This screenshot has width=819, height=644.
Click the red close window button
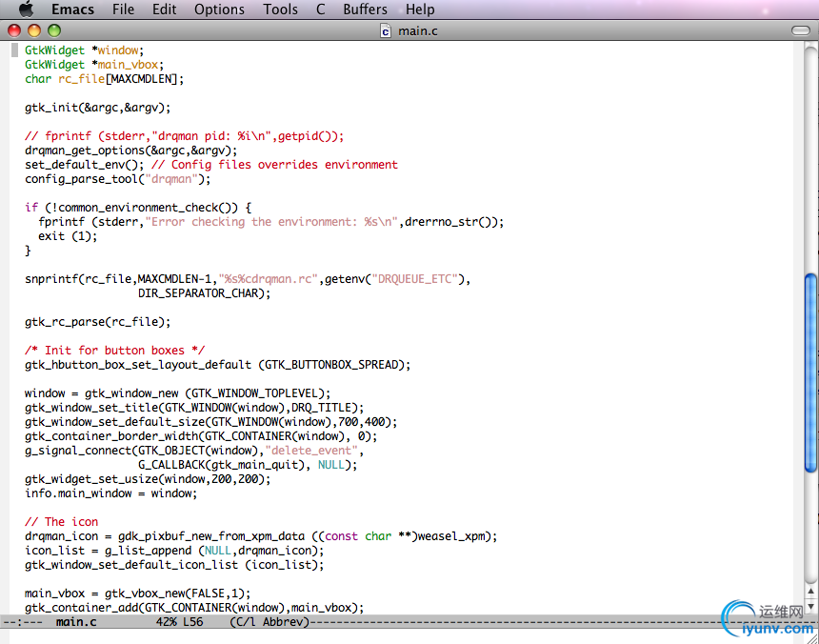tap(14, 30)
